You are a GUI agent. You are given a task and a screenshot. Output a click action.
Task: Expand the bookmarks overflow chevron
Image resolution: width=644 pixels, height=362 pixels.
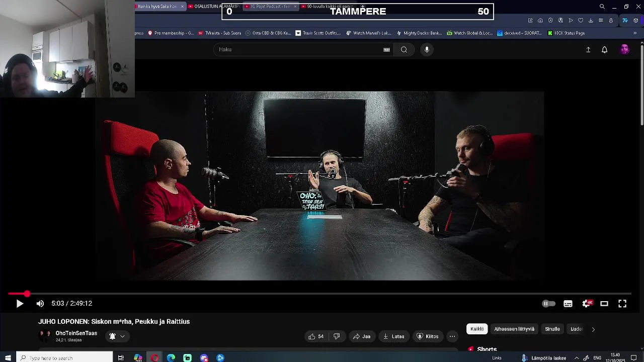tap(635, 33)
